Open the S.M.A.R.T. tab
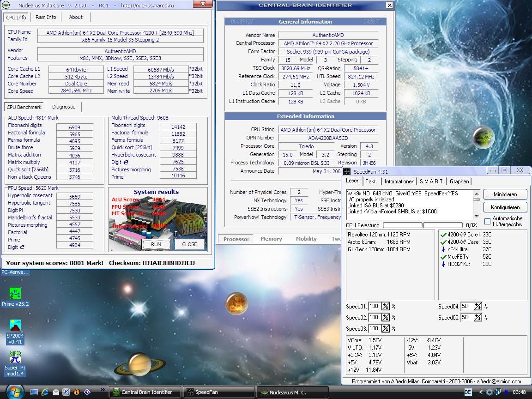This screenshot has width=532, height=399. (432, 181)
